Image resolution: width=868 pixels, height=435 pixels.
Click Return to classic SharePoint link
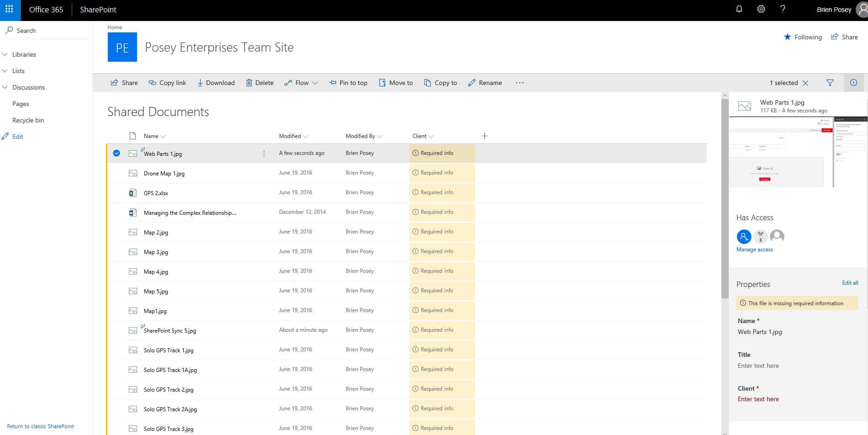(40, 426)
